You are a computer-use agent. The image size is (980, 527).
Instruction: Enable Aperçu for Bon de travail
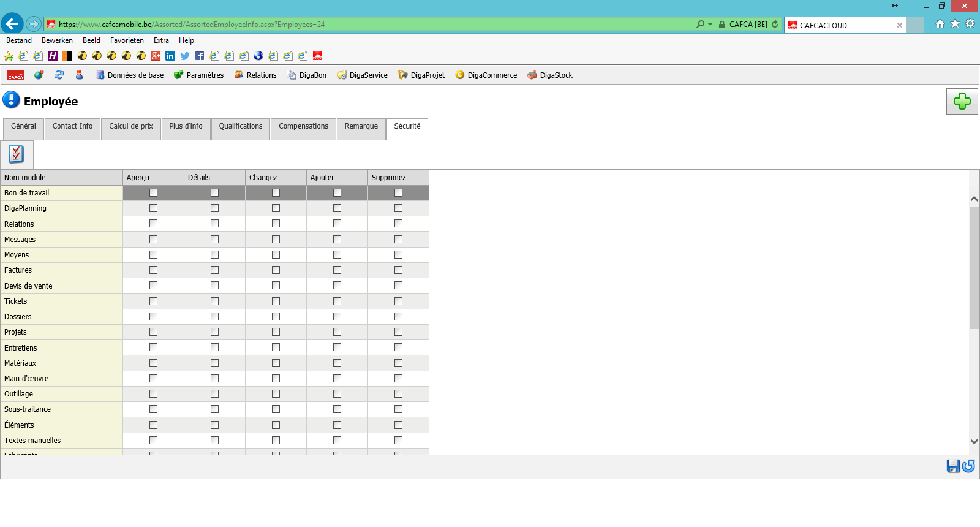click(x=153, y=193)
